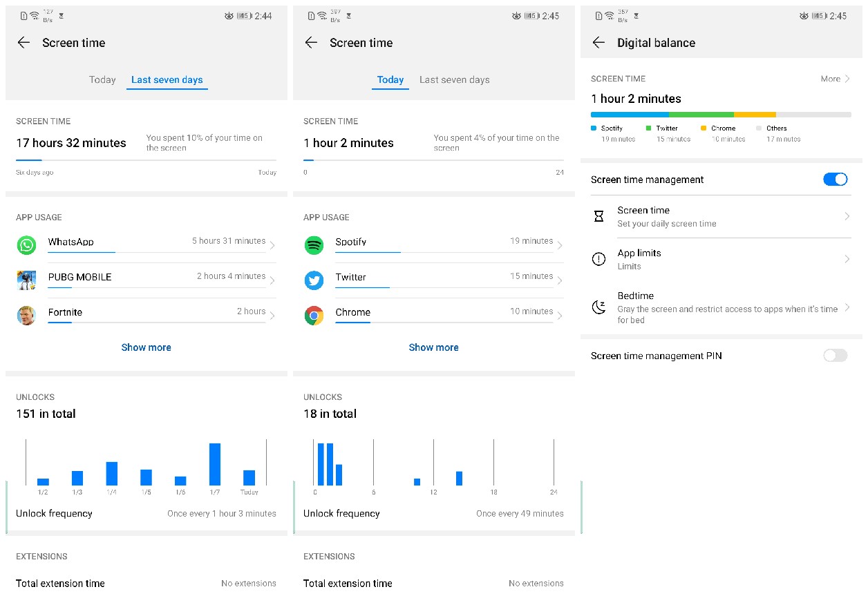Tap the hourglass Screen time icon
The width and height of the screenshot is (868, 596).
[599, 216]
